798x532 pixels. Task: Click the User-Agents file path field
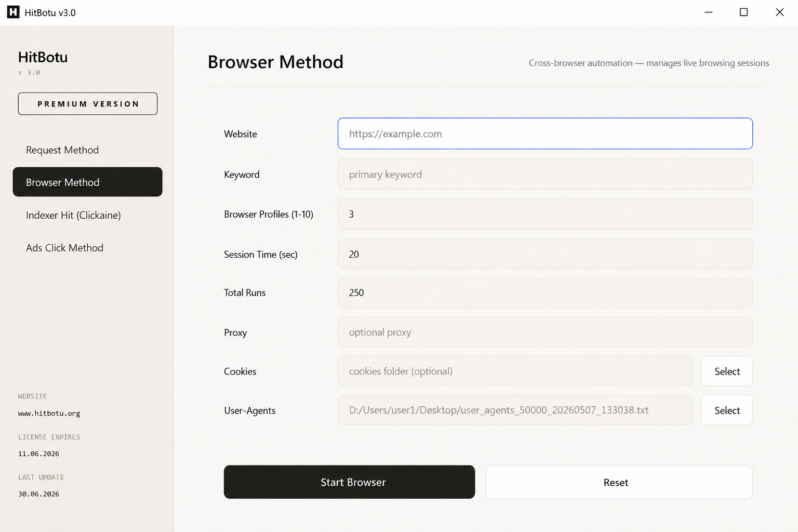[515, 410]
